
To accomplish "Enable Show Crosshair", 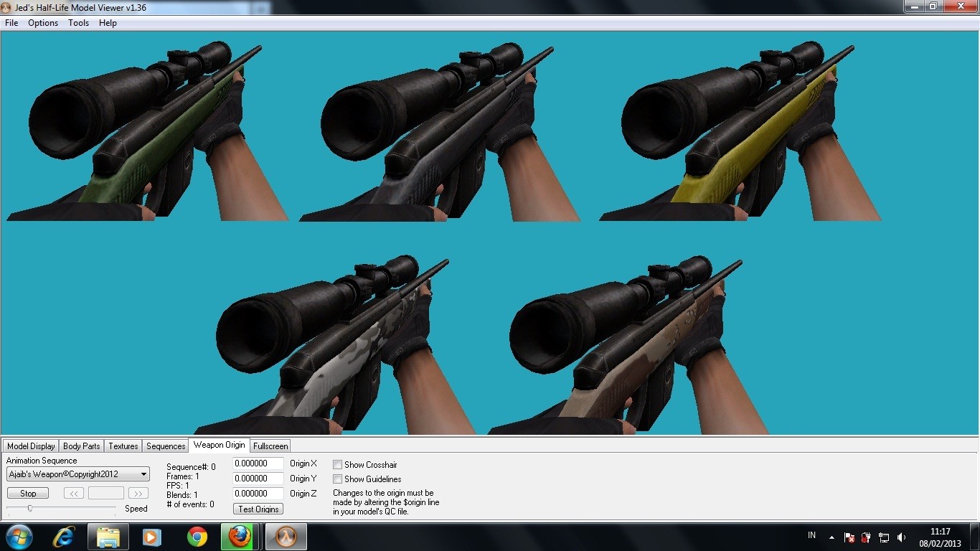I will coord(337,464).
